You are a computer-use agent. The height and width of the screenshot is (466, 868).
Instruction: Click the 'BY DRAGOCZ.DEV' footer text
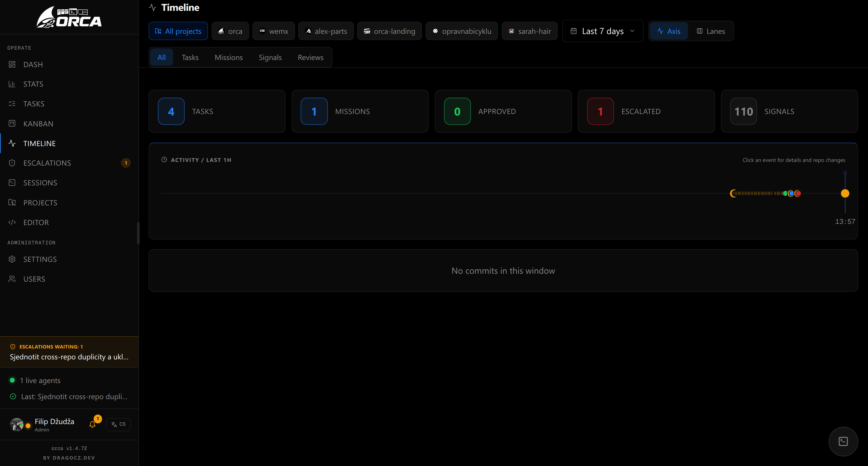click(69, 458)
